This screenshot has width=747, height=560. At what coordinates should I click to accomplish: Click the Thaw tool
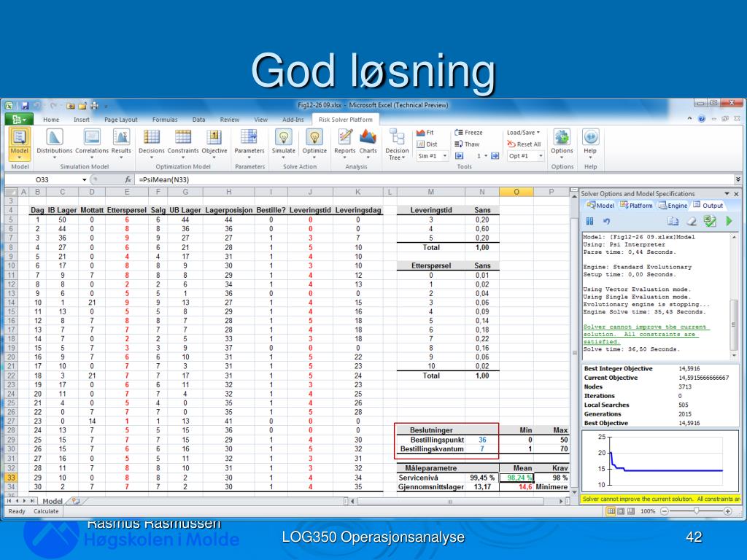pos(467,144)
